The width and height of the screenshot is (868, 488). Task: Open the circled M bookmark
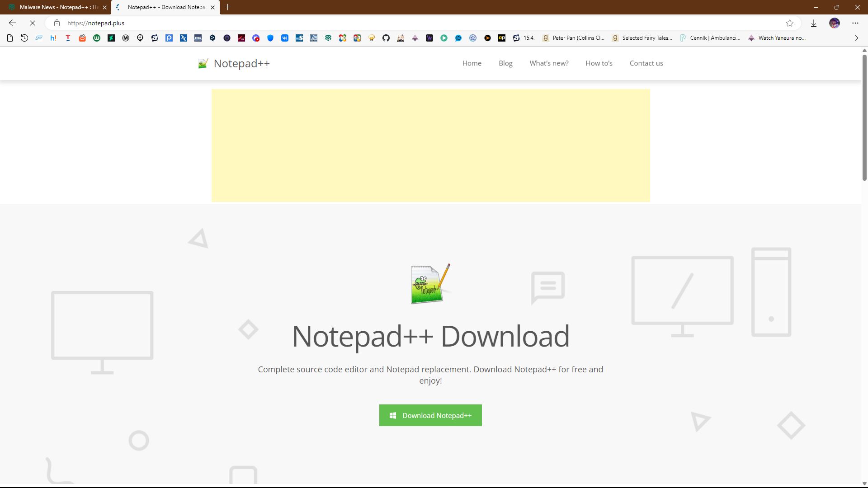pyautogui.click(x=126, y=38)
